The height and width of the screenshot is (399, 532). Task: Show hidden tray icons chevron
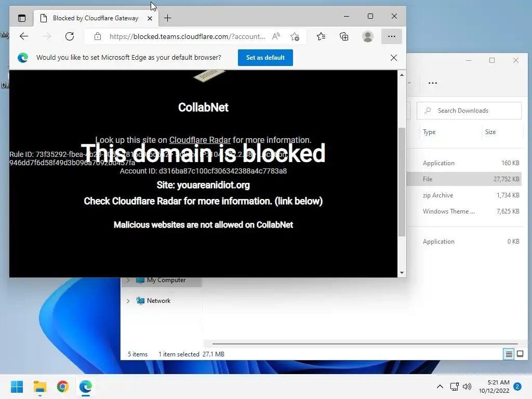pos(440,387)
